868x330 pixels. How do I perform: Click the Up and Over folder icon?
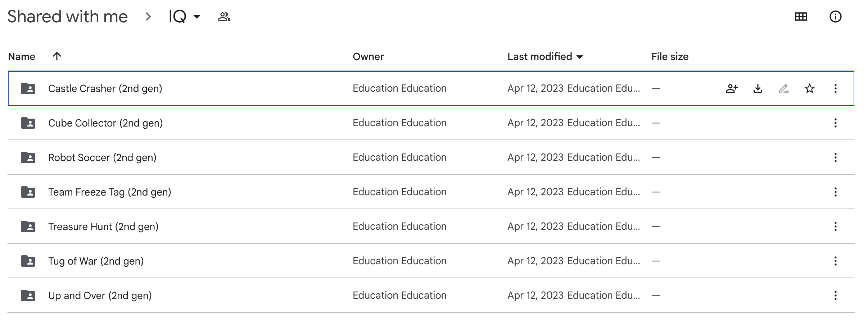[x=28, y=295]
